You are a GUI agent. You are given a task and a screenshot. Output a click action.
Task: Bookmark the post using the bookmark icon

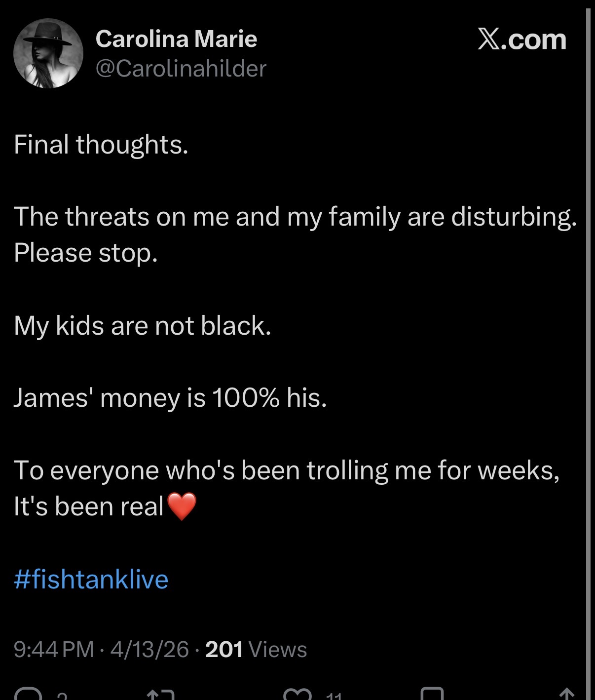(x=432, y=694)
